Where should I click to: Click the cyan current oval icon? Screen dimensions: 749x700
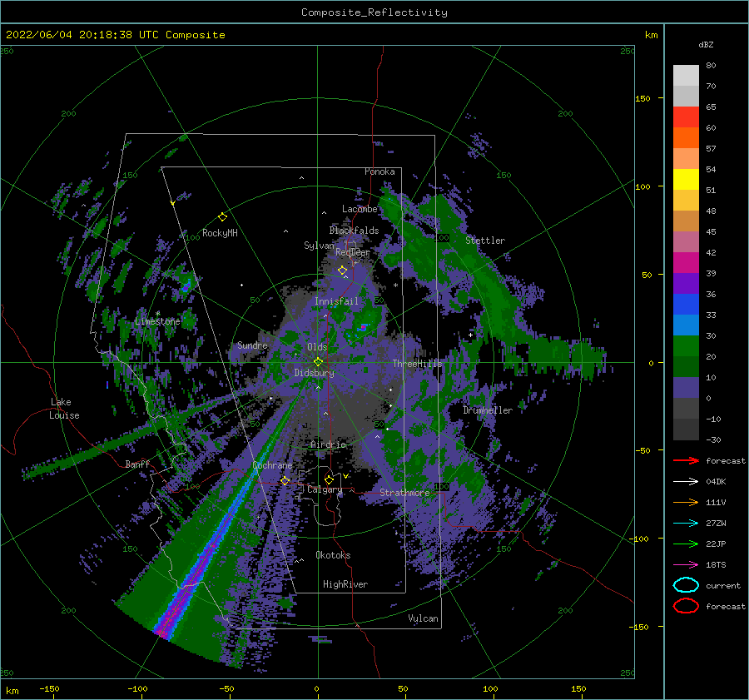pyautogui.click(x=686, y=585)
